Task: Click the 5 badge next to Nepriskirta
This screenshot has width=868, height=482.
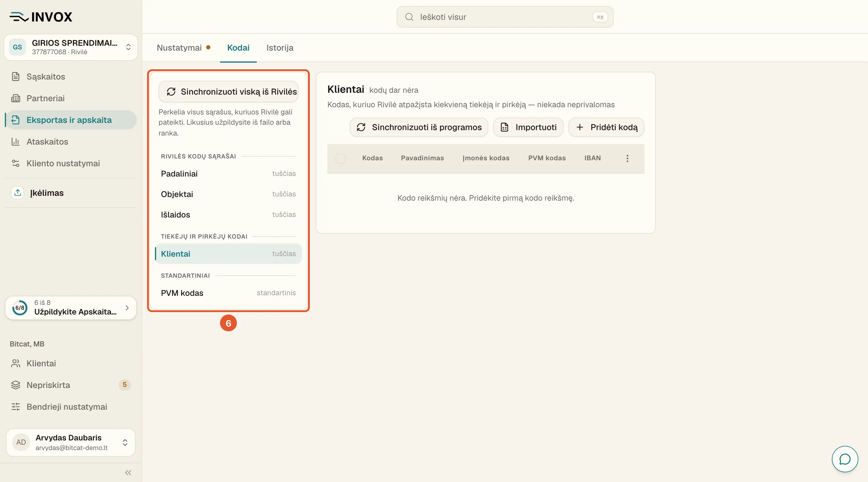Action: [124, 385]
